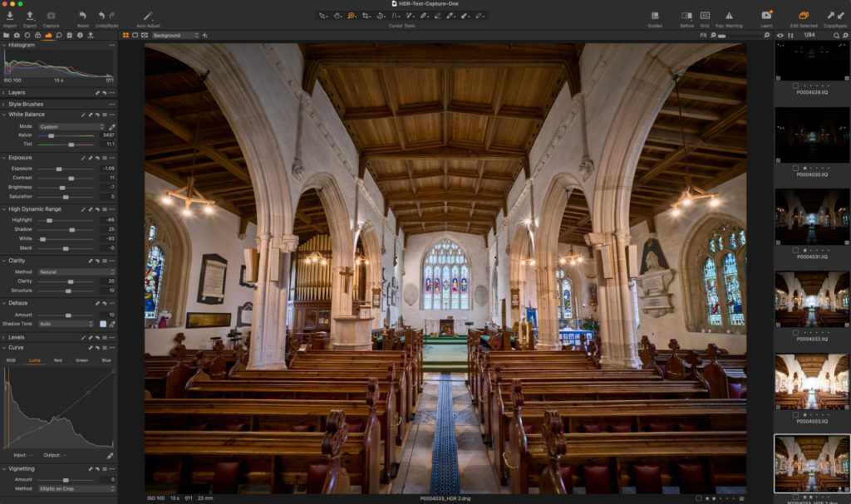Image resolution: width=851 pixels, height=504 pixels.
Task: Collapse the Histogram panel
Action: (4, 45)
